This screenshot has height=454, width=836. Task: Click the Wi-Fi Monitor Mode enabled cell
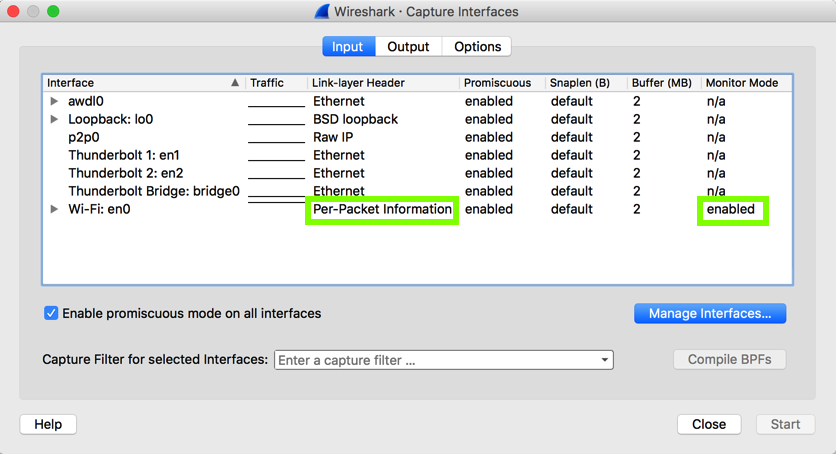click(731, 209)
